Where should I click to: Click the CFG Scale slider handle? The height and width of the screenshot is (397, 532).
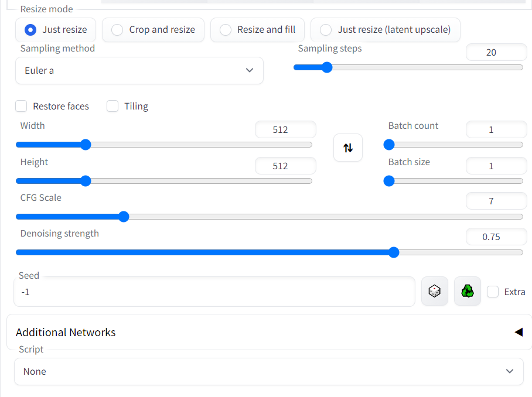tap(124, 216)
